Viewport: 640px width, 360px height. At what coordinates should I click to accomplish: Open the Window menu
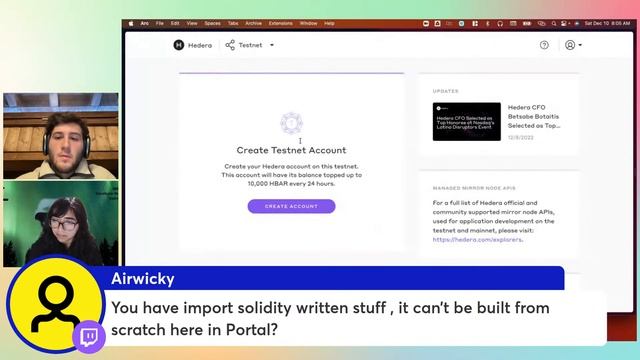coord(309,24)
